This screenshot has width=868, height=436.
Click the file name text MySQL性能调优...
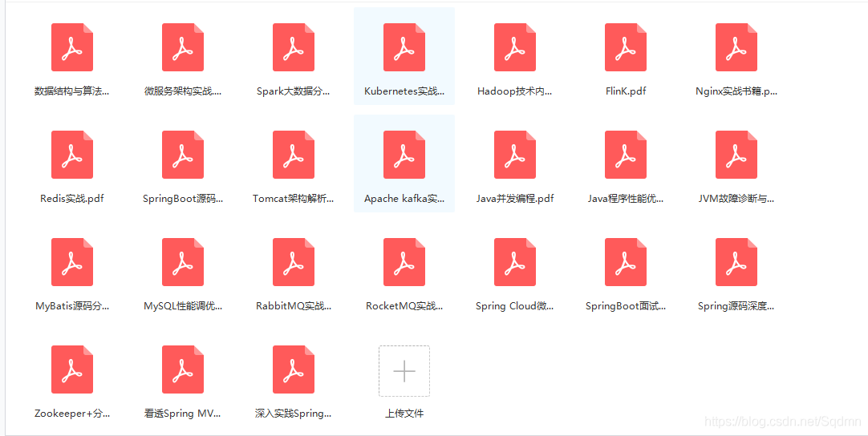click(183, 306)
